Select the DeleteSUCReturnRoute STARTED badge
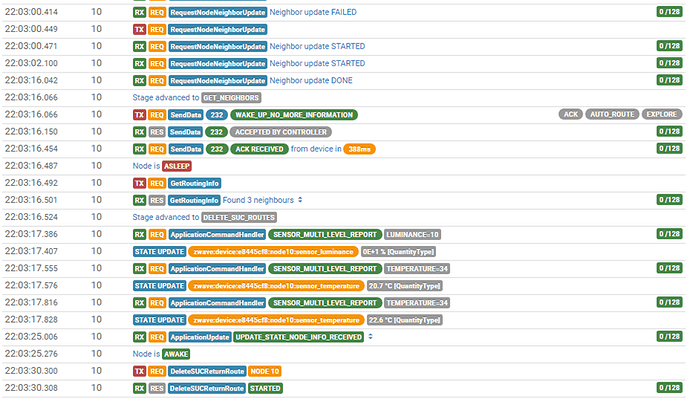The height and width of the screenshot is (399, 690). pos(265,388)
